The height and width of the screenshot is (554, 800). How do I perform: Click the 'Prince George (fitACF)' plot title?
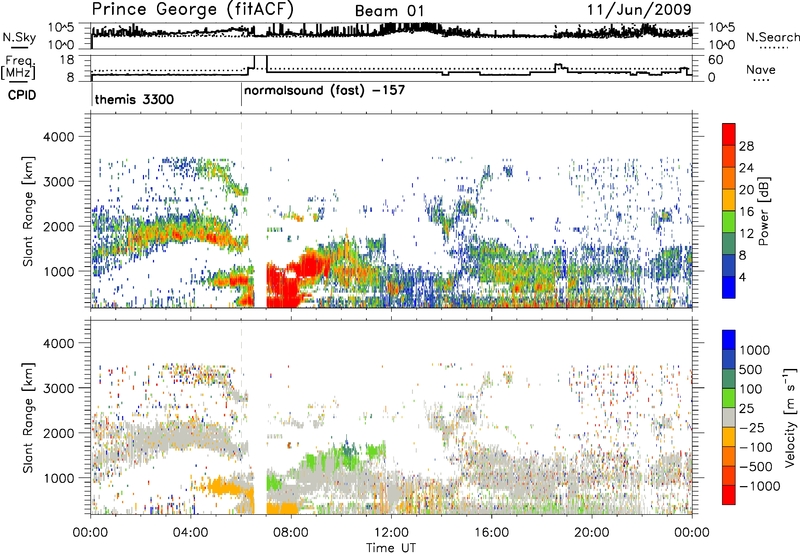[x=192, y=9]
